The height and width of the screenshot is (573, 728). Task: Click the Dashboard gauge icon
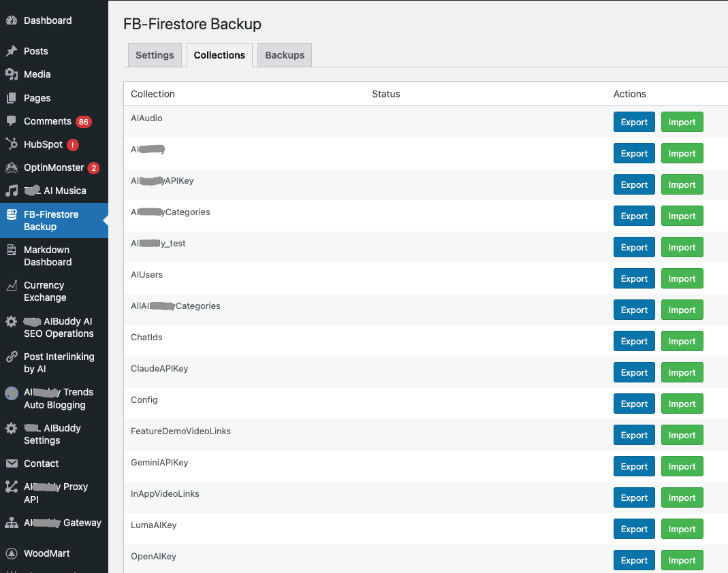[12, 20]
